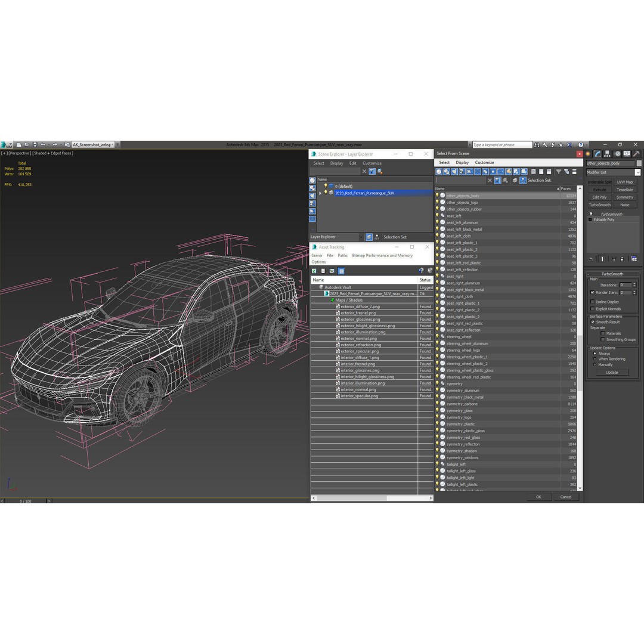
Task: Click the Edit Poly modifier button
Action: tap(600, 197)
